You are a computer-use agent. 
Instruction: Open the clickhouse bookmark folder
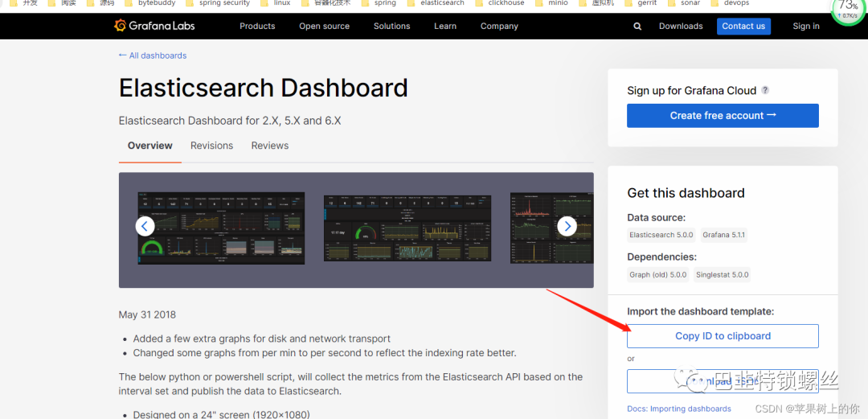500,2
